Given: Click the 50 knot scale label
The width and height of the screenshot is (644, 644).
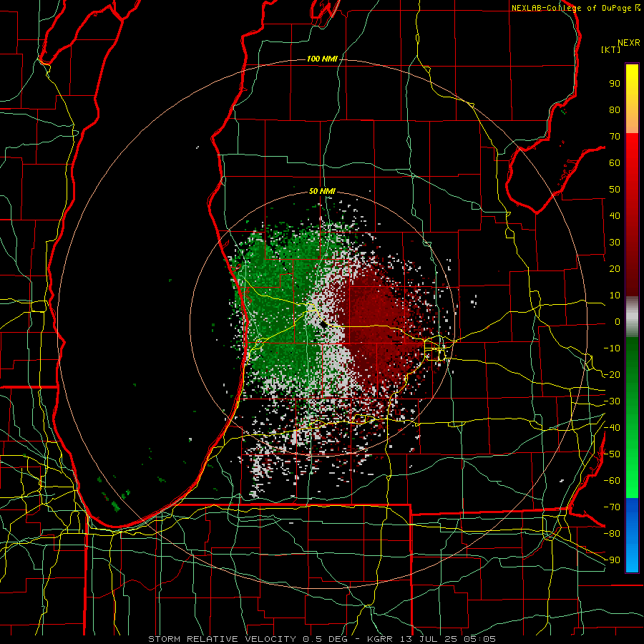Looking at the screenshot, I should pyautogui.click(x=615, y=190).
